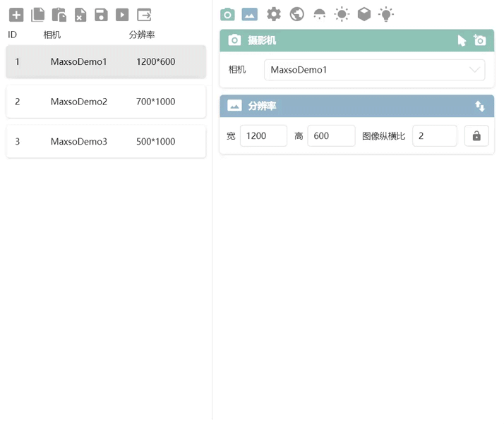Open the globe environment panel icon
This screenshot has height=424, width=504.
pyautogui.click(x=296, y=14)
